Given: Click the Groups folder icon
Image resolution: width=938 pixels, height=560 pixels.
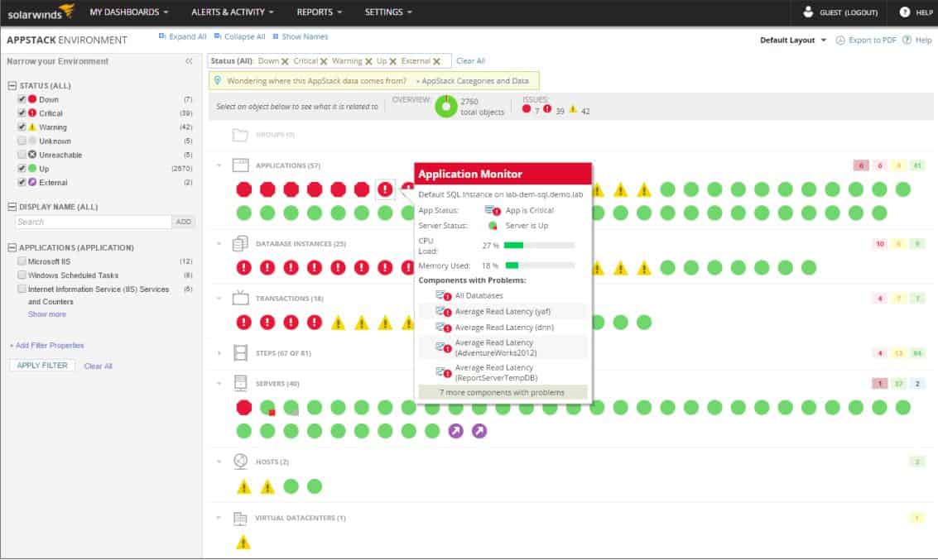Looking at the screenshot, I should [x=240, y=135].
